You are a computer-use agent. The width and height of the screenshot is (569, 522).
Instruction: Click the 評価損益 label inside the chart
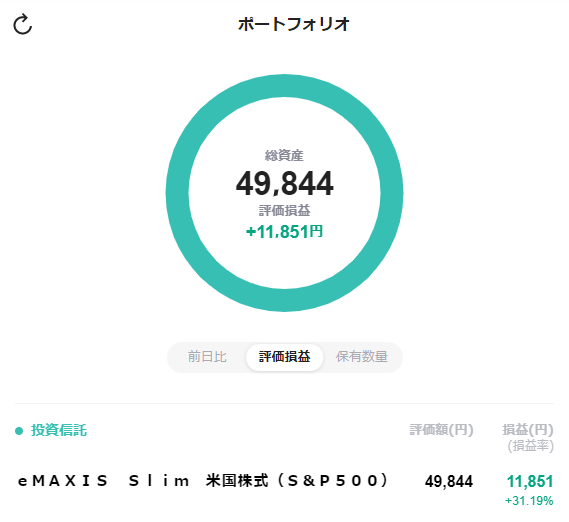coord(284,211)
